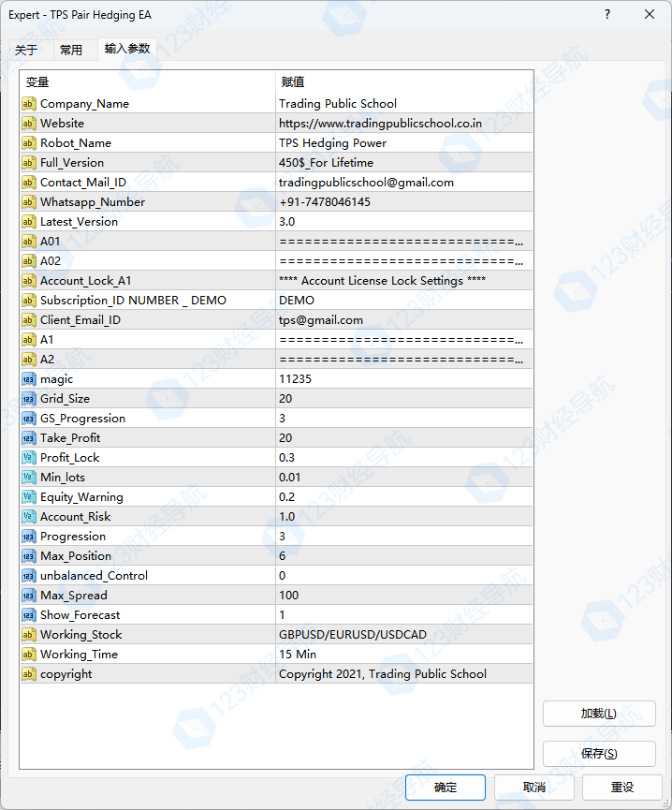Image resolution: width=672 pixels, height=810 pixels.
Task: Click the string icon beside Account_Lock_A1
Action: (29, 281)
